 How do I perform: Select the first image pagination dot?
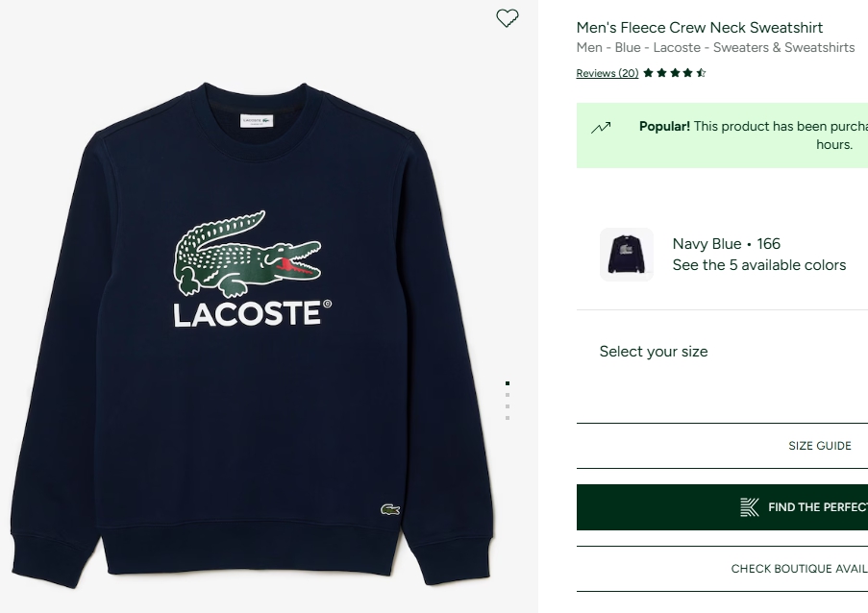coord(508,383)
